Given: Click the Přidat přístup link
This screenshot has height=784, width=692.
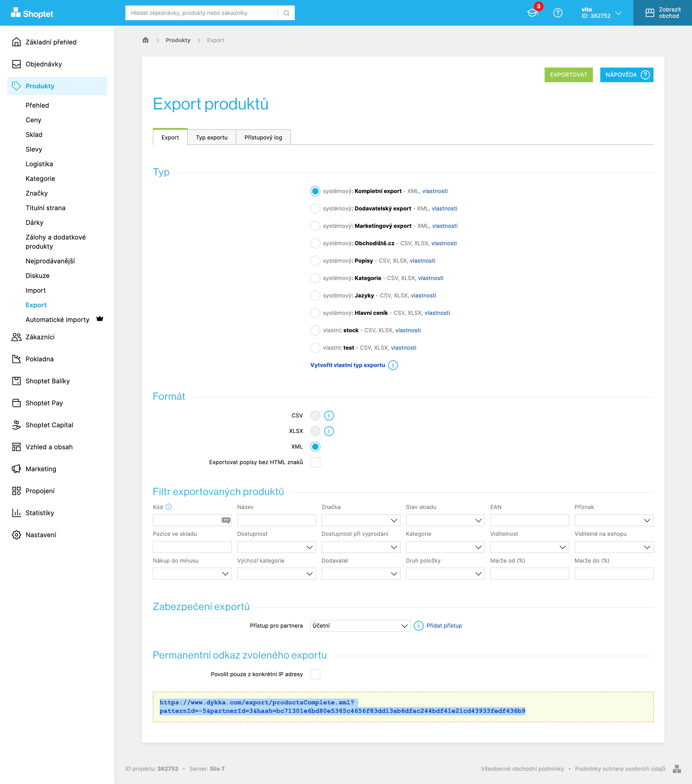Looking at the screenshot, I should point(444,626).
